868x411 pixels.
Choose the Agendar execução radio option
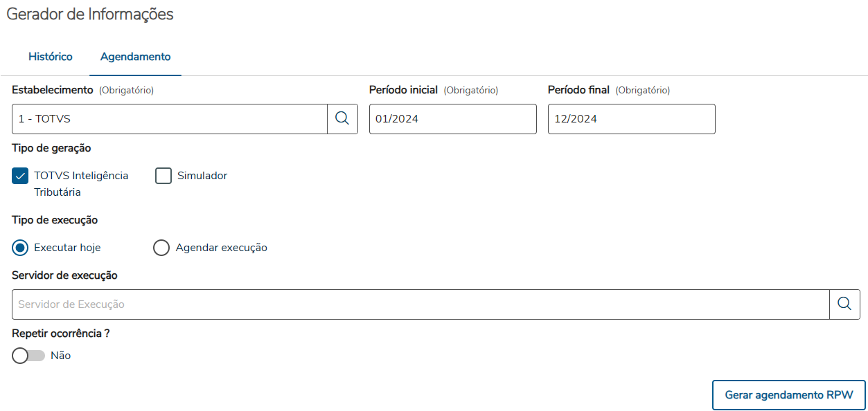161,248
